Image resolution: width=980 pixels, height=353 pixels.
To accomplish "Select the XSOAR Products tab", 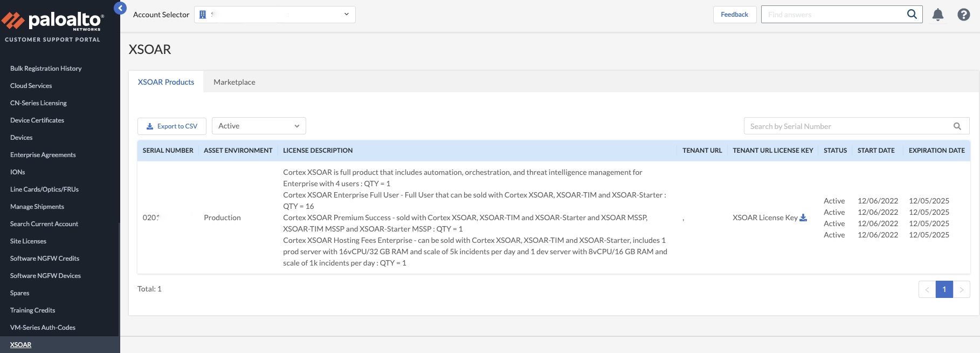I will coord(166,82).
